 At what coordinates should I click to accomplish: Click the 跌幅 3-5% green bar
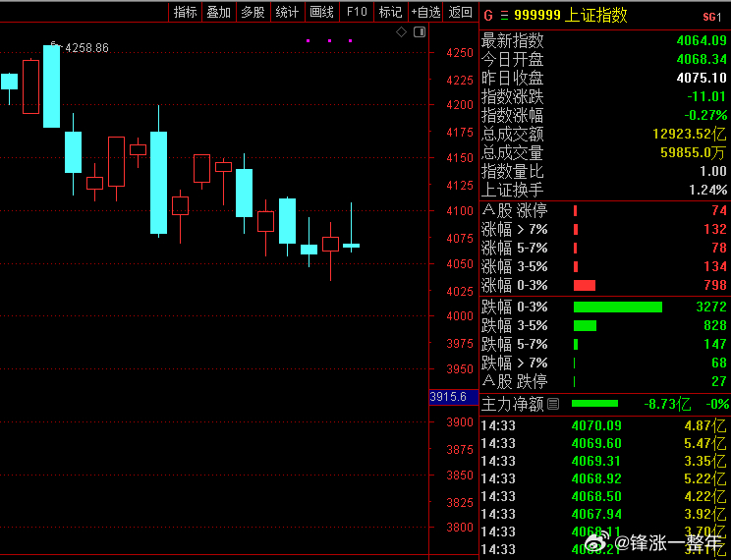(x=585, y=325)
